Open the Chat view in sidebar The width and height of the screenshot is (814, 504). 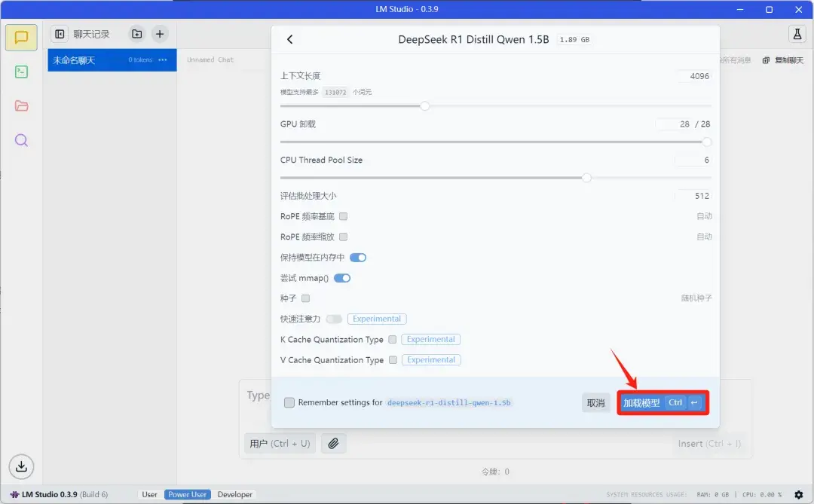click(x=21, y=38)
